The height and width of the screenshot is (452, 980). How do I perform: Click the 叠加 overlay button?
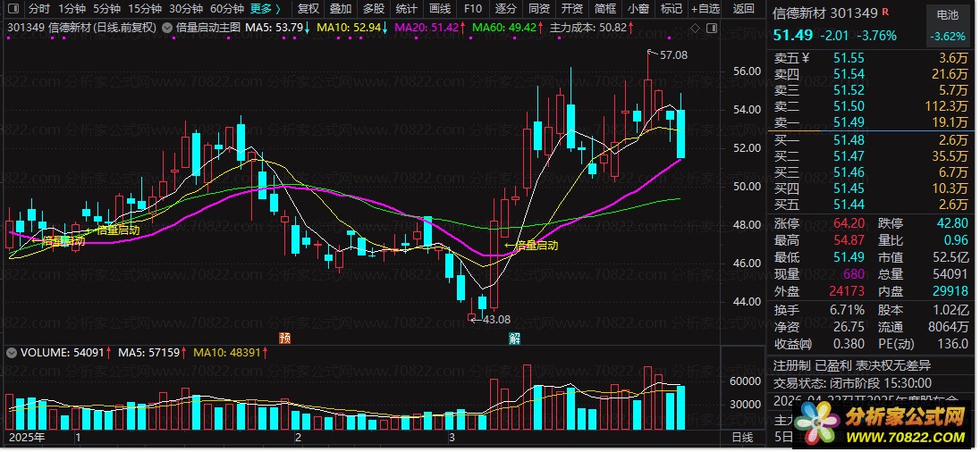pos(341,9)
